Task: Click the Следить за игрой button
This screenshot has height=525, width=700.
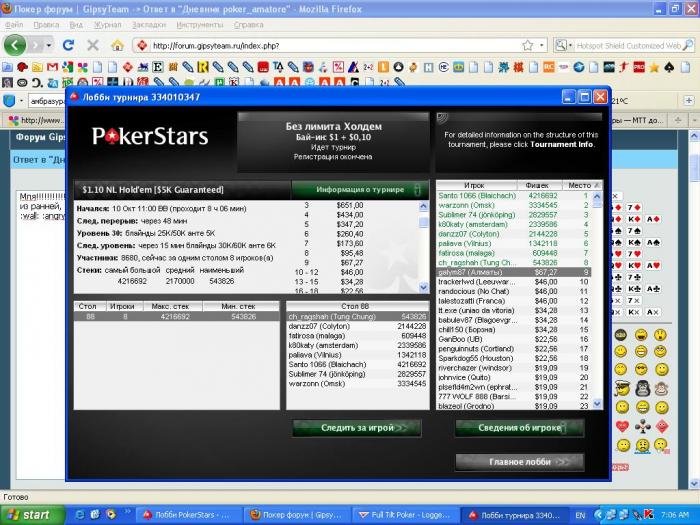Action: (357, 428)
